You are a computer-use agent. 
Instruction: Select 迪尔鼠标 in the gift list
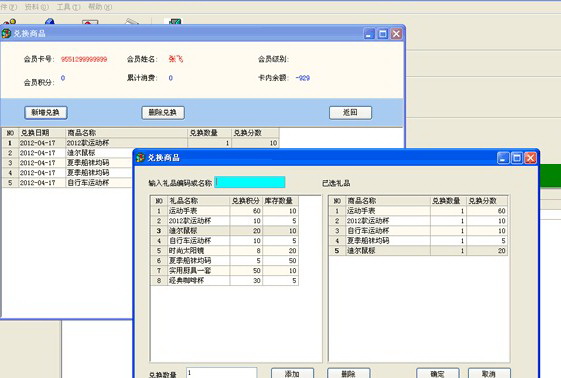tap(224, 231)
